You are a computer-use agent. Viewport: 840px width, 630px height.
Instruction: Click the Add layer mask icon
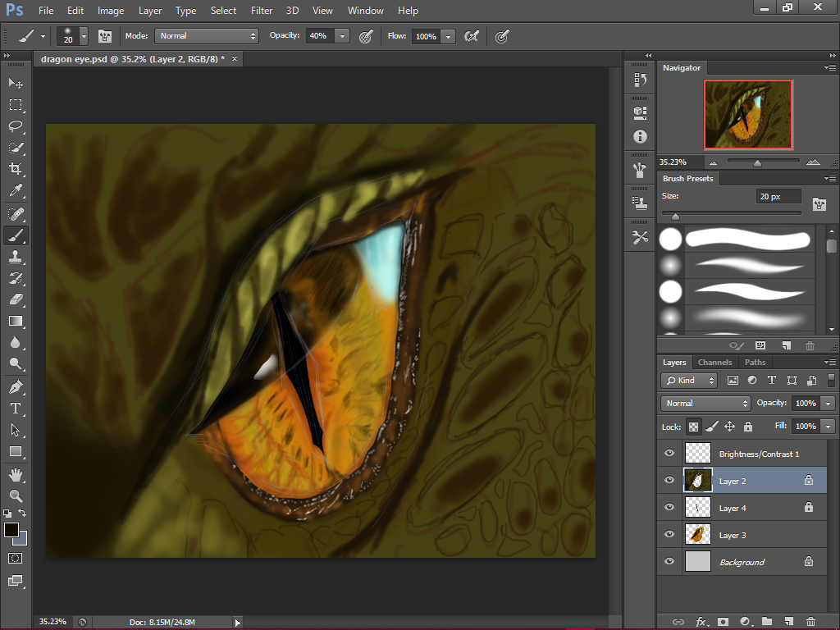point(722,621)
